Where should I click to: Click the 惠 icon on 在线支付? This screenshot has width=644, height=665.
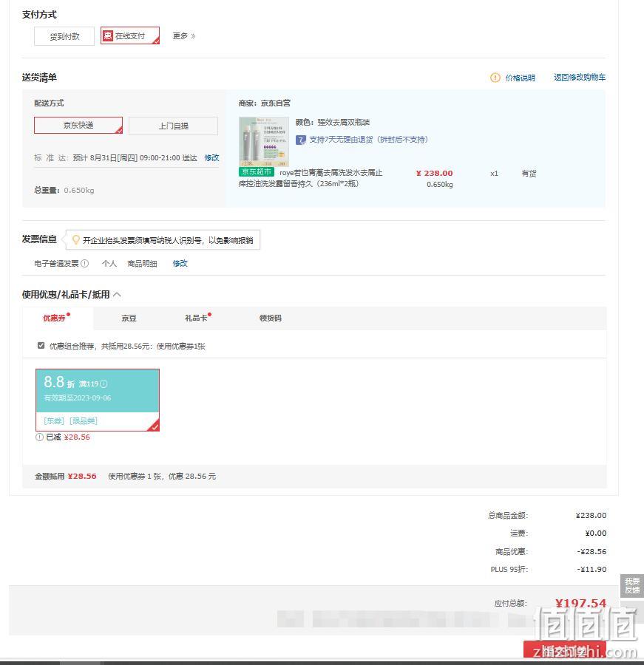click(x=108, y=35)
